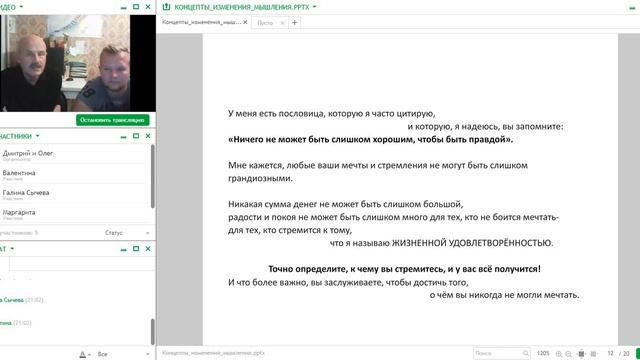Open the presentation title dropdown arrow
This screenshot has width=640, height=360.
[x=314, y=7]
